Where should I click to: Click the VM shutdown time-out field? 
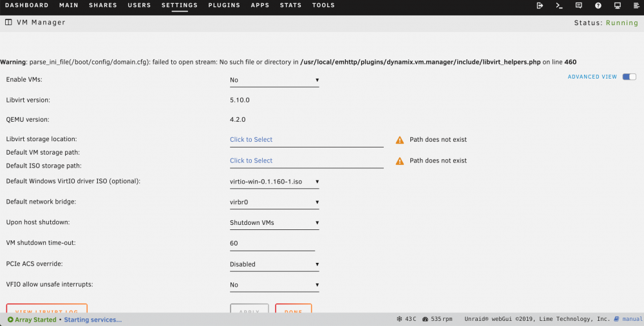272,244
